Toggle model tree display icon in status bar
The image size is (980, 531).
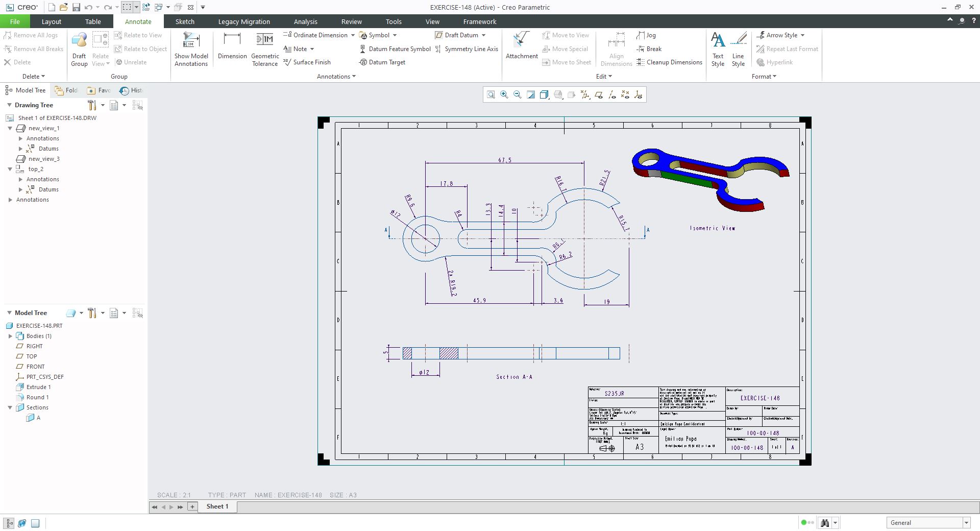coord(9,523)
